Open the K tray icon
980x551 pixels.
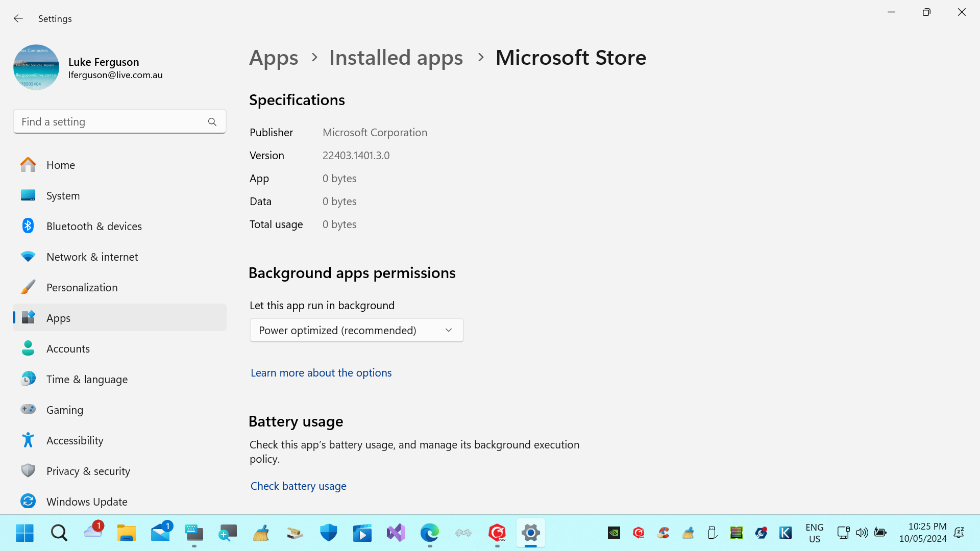click(x=786, y=533)
